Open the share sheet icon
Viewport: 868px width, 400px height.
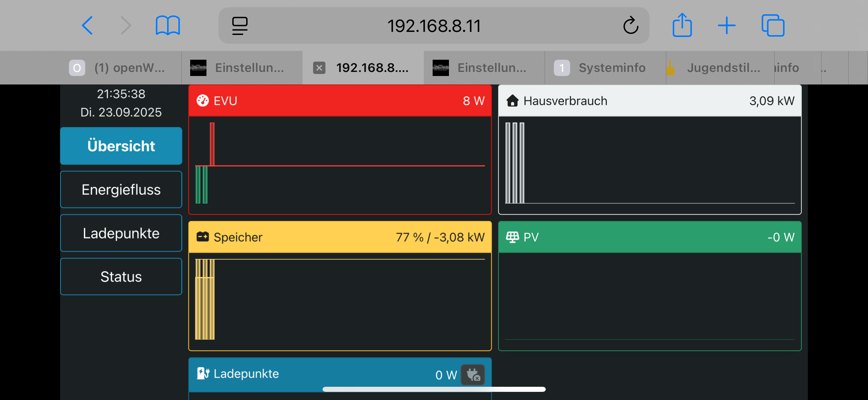[682, 25]
